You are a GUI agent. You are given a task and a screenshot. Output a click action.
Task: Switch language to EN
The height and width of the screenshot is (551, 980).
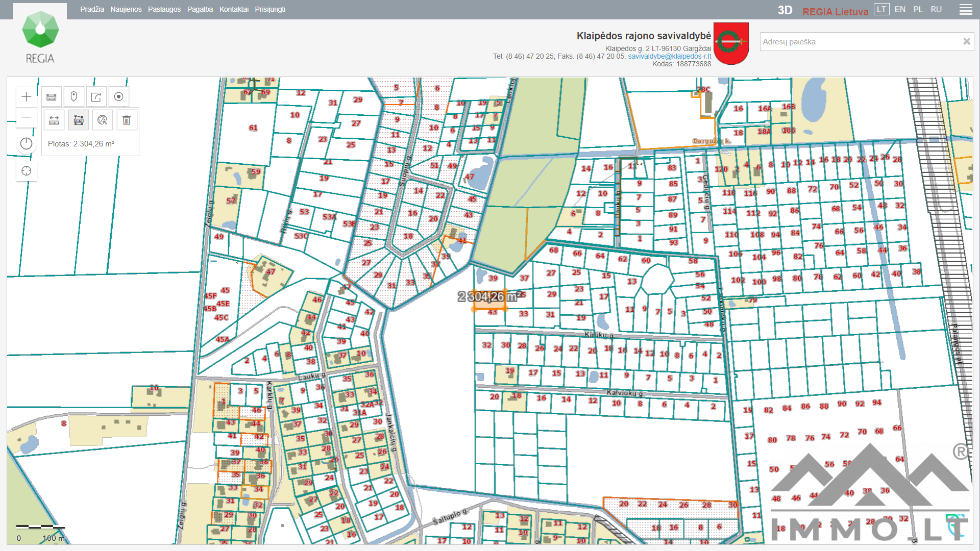click(900, 9)
